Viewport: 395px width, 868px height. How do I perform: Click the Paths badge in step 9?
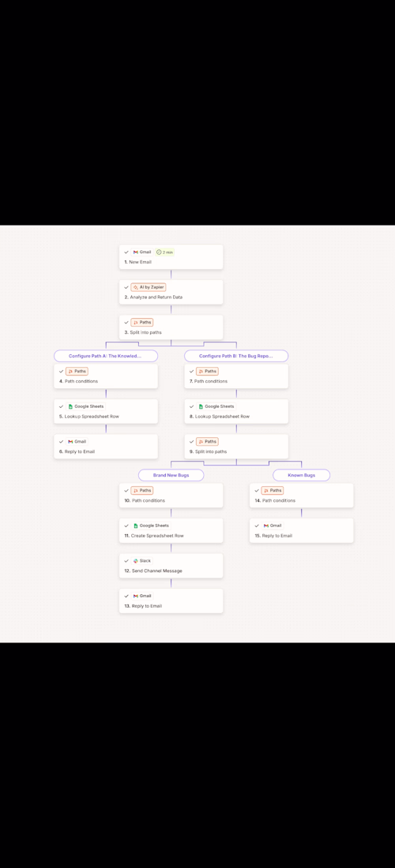pyautogui.click(x=207, y=442)
